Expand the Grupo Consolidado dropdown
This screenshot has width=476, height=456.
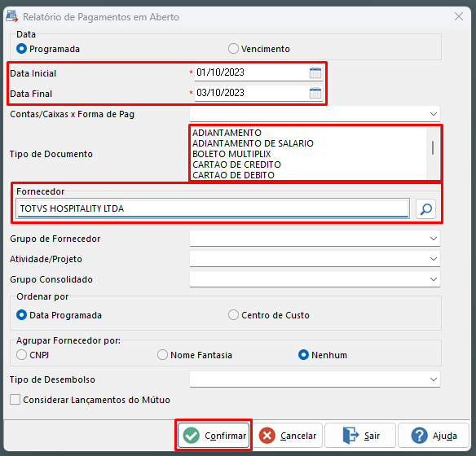433,279
